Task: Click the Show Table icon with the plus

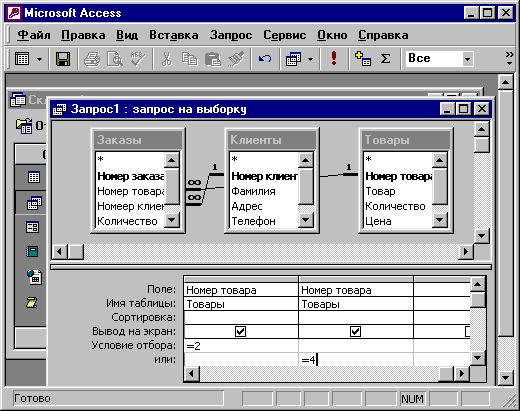Action: pos(363,58)
